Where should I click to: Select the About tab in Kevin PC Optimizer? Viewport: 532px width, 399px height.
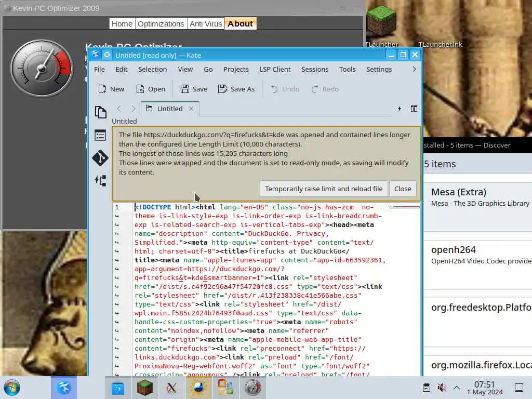click(x=240, y=24)
